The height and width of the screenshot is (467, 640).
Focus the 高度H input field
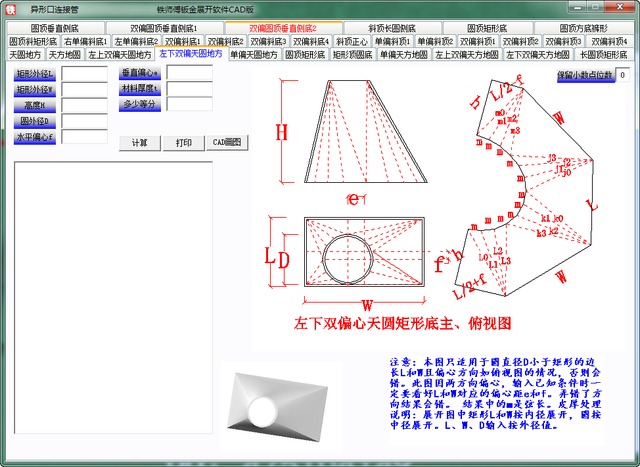(84, 105)
